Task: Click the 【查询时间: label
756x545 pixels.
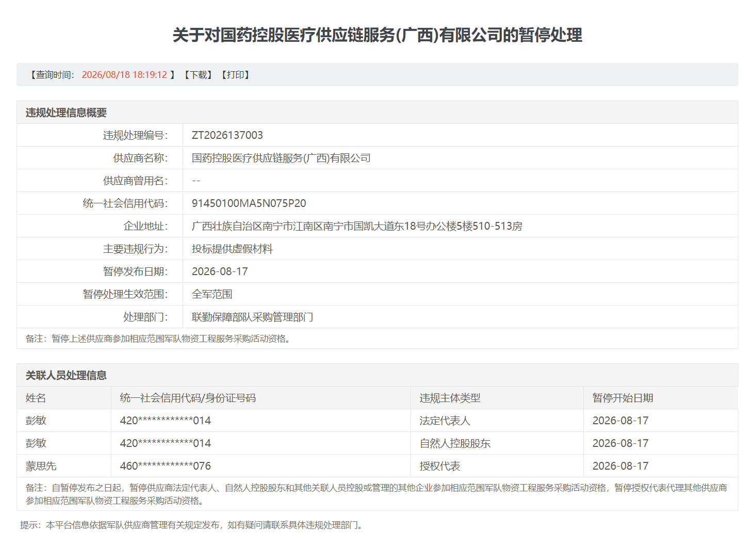Action: (52, 75)
